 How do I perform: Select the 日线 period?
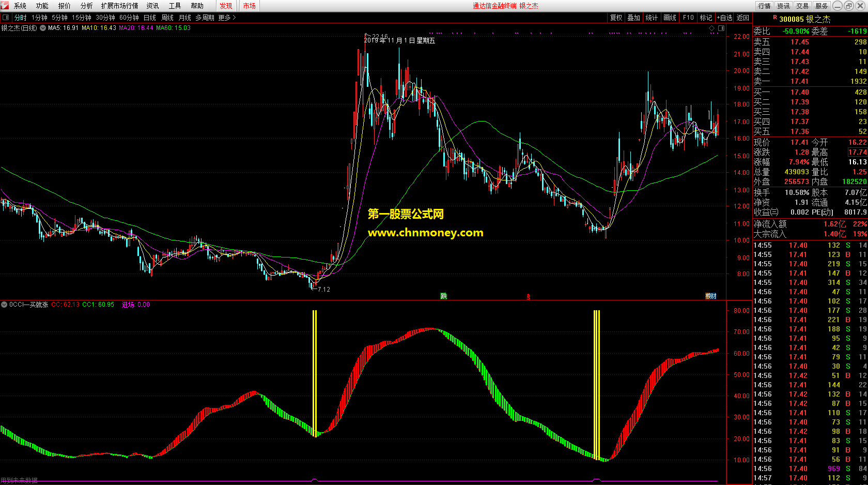150,18
